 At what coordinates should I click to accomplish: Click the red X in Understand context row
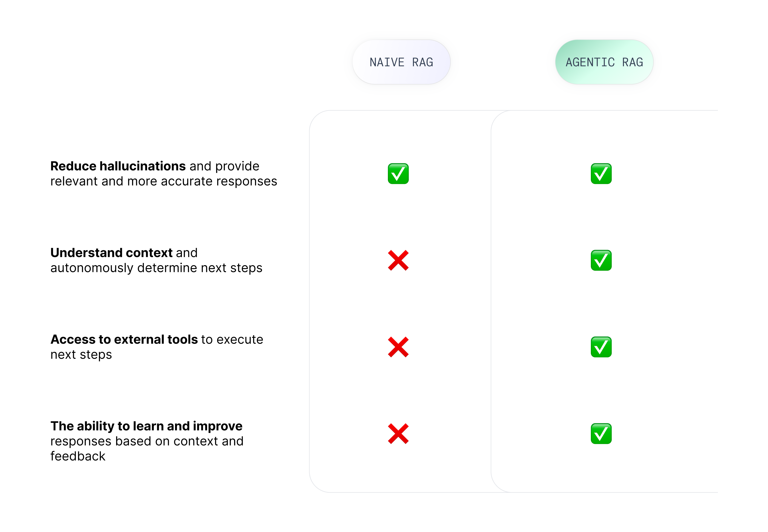[x=398, y=260]
